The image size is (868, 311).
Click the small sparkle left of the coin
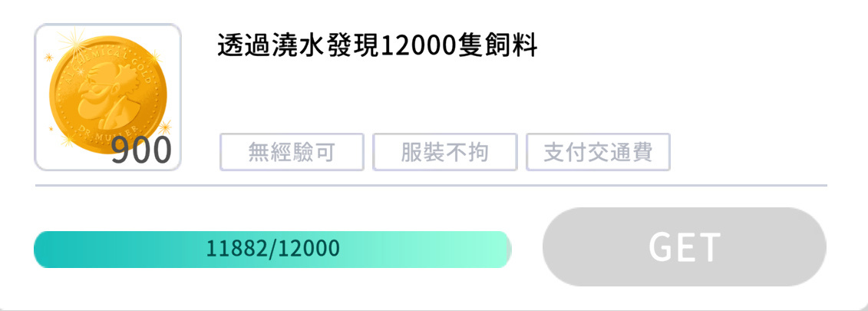[x=48, y=57]
